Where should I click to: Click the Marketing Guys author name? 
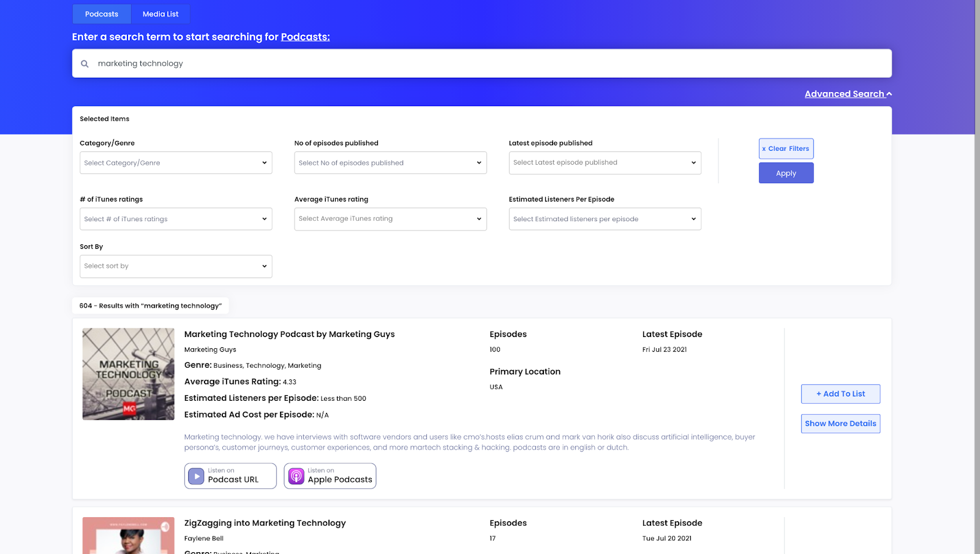[210, 350]
